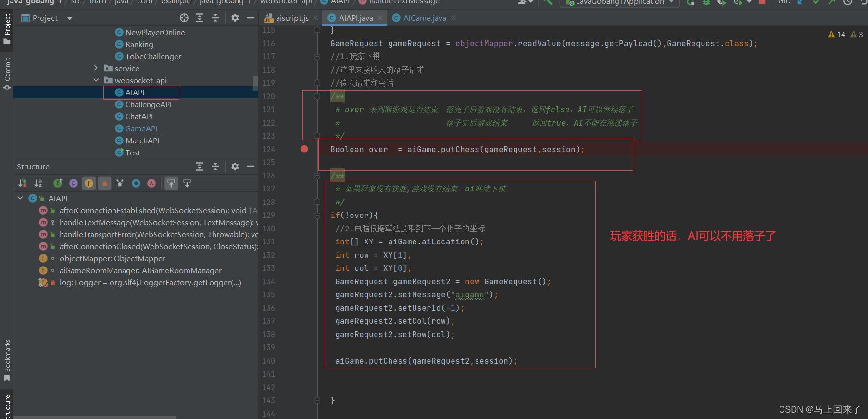Click collapse all icon in Structure panel header

point(215,166)
